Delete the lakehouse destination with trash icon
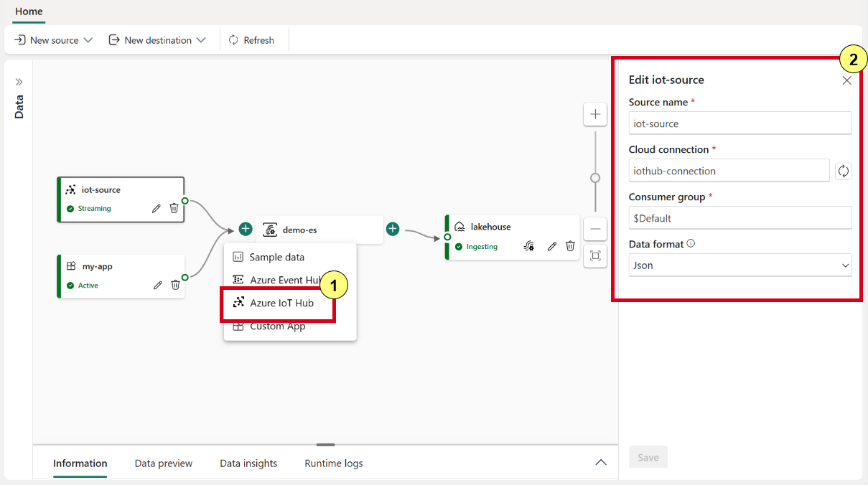This screenshot has height=485, width=868. (x=570, y=246)
